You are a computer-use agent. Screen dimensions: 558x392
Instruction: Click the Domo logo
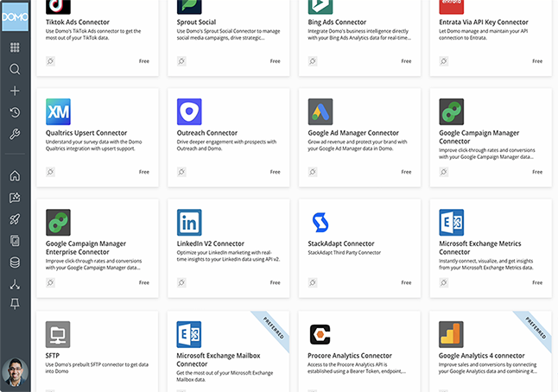pyautogui.click(x=15, y=16)
